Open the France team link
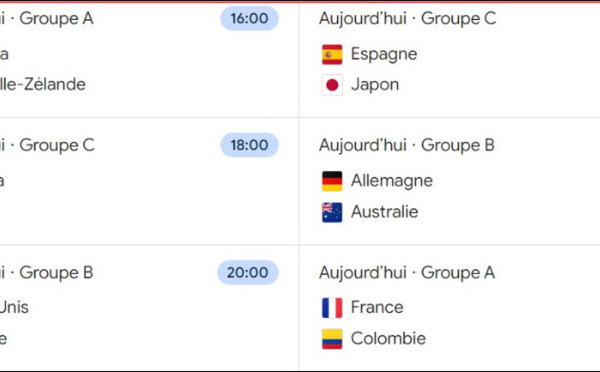 tap(377, 307)
